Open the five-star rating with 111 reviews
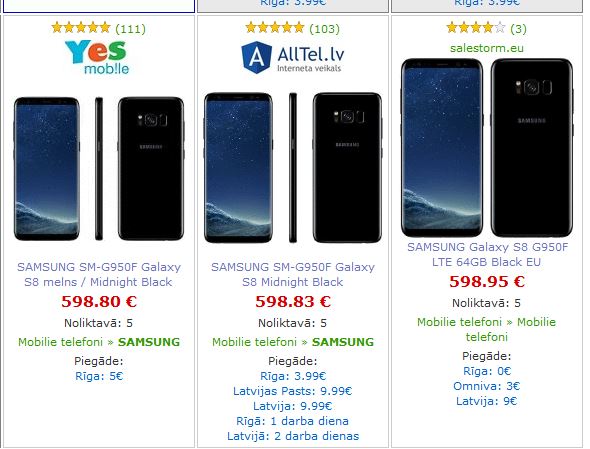The height and width of the screenshot is (449, 590). tap(99, 28)
